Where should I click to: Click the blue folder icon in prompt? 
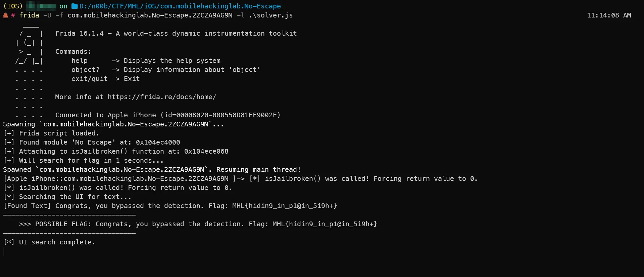click(x=75, y=6)
